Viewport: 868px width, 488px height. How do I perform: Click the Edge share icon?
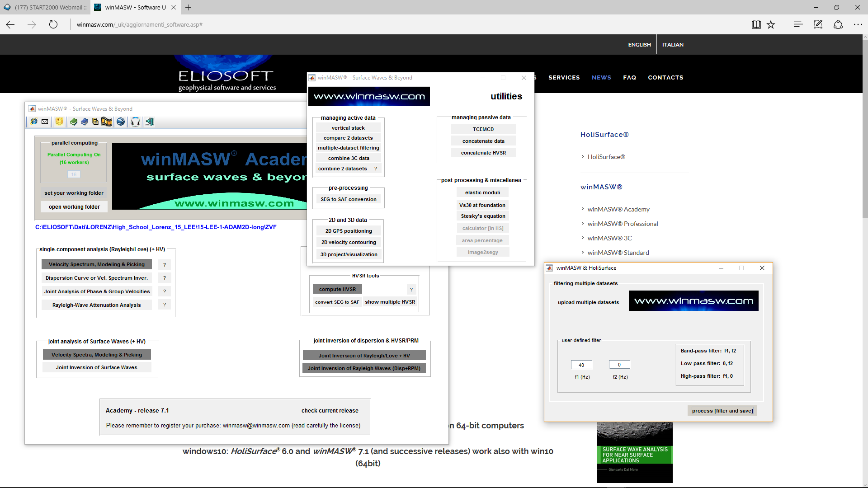point(838,24)
